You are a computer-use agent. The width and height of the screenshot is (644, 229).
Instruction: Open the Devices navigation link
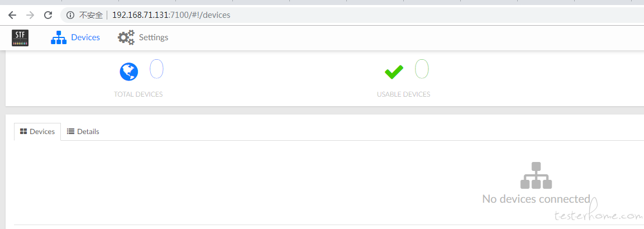point(85,37)
